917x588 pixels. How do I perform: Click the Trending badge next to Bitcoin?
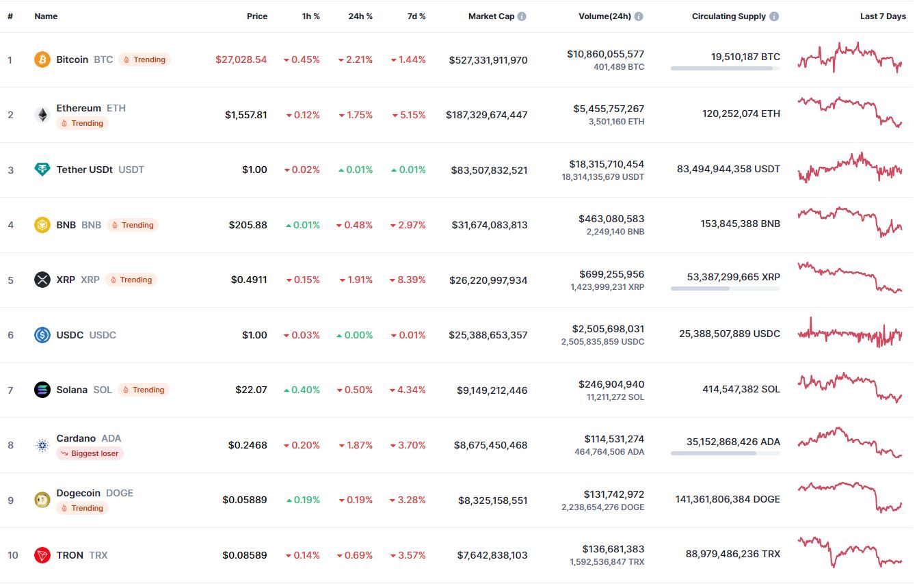pos(144,59)
